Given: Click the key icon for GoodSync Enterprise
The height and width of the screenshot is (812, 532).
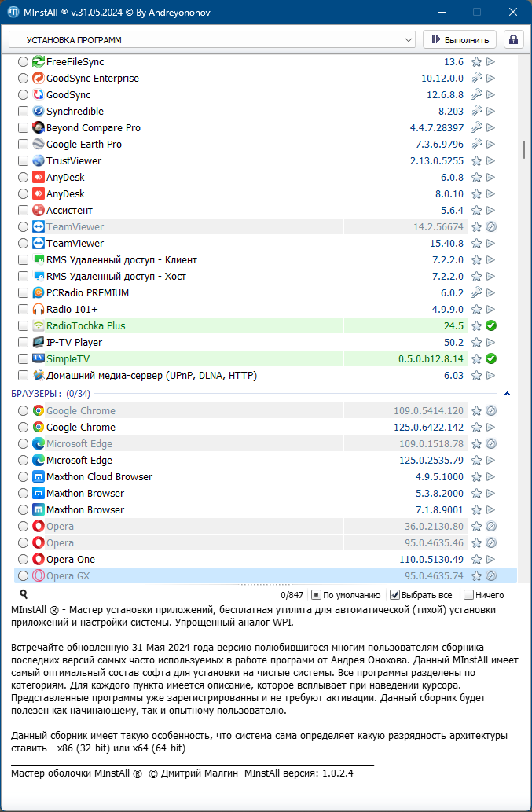Looking at the screenshot, I should point(477,79).
